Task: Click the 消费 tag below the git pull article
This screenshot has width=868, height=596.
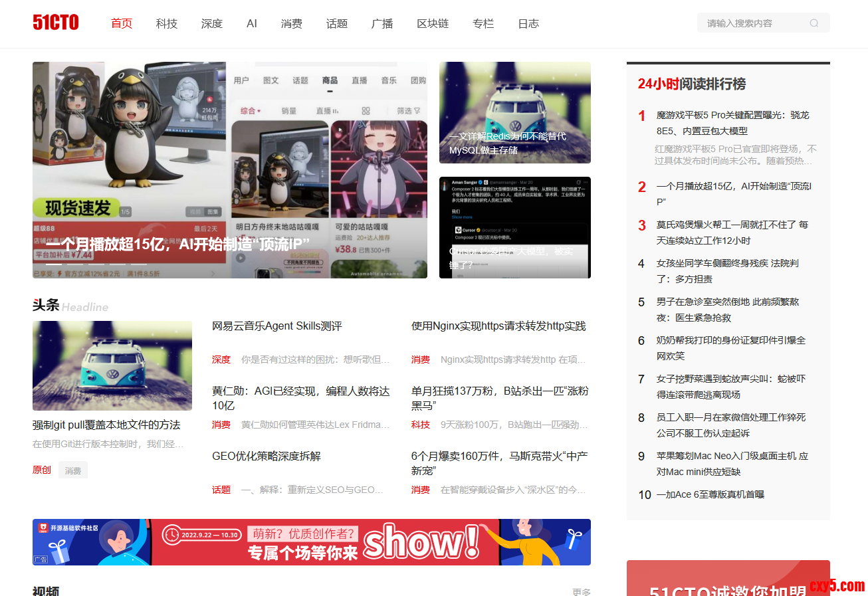Action: click(x=73, y=470)
